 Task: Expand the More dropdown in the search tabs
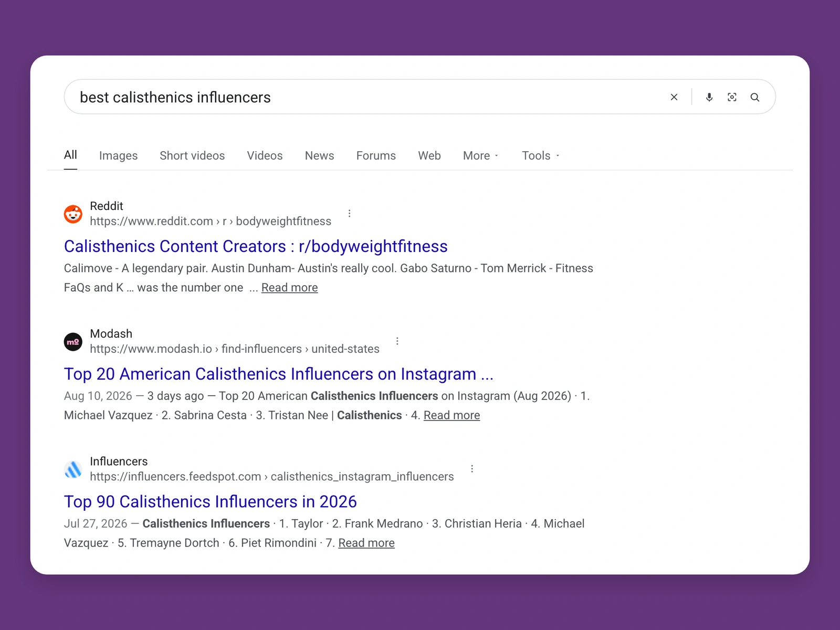[x=481, y=156]
